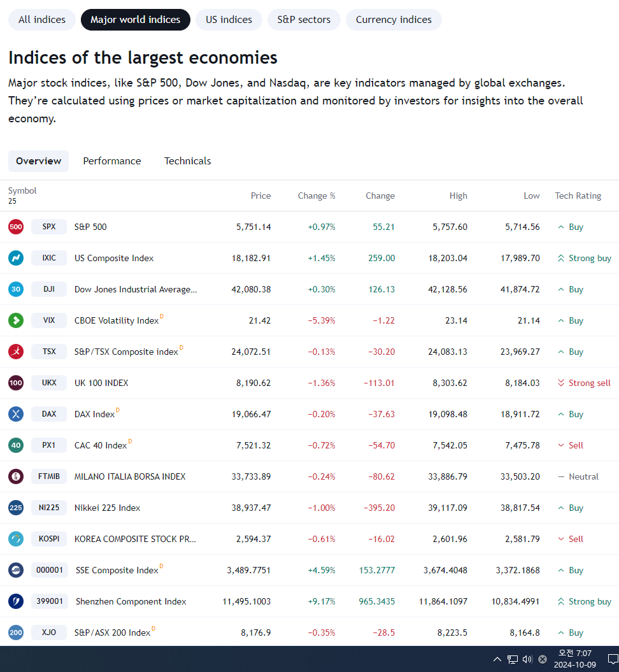
Task: Show hidden icons in system tray
Action: pos(497,659)
